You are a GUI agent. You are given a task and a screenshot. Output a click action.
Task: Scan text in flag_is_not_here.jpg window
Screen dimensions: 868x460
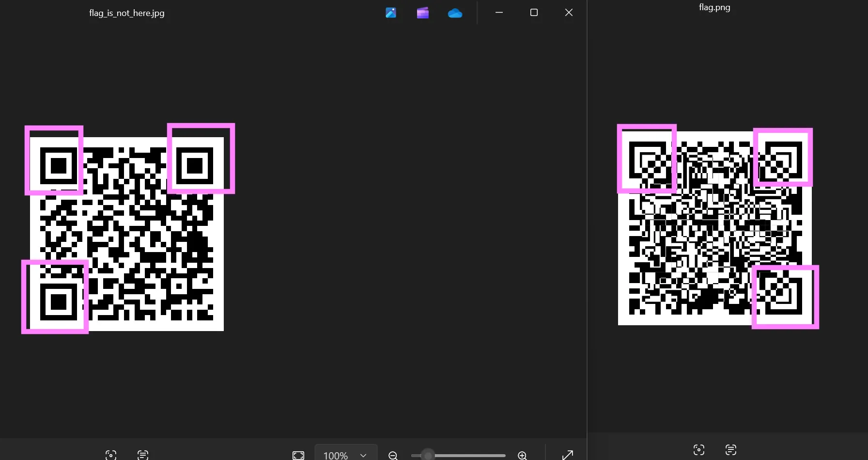pyautogui.click(x=143, y=455)
